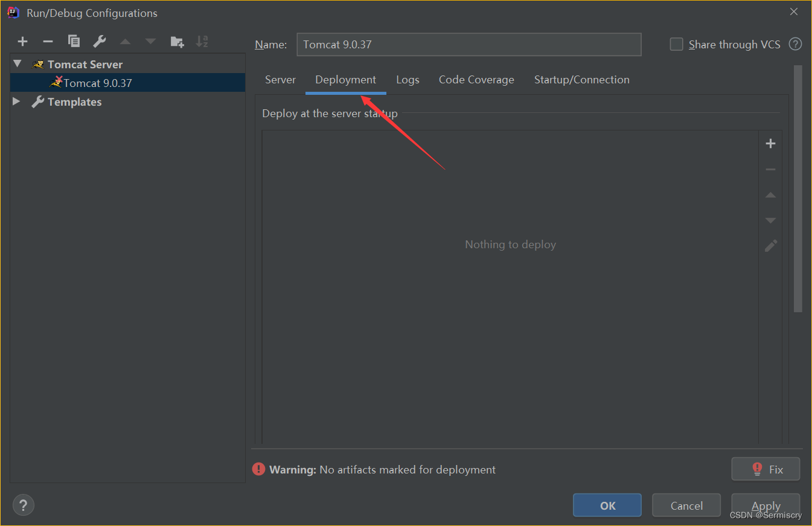812x526 pixels.
Task: Click the Apply button
Action: click(x=766, y=505)
